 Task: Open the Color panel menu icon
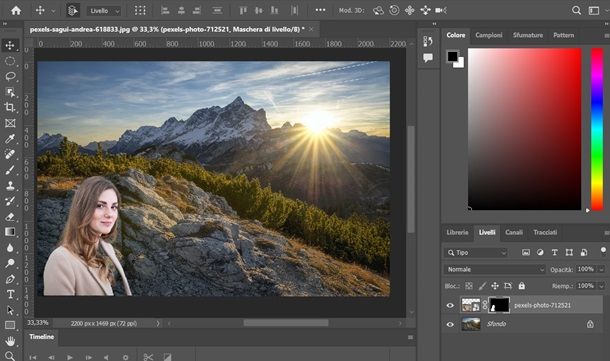(x=606, y=35)
